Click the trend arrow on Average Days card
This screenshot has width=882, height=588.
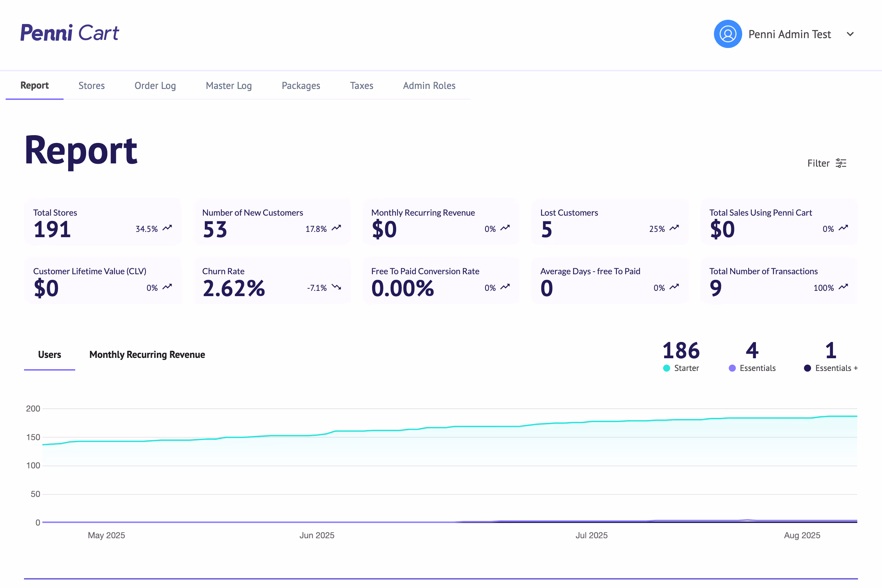674,287
